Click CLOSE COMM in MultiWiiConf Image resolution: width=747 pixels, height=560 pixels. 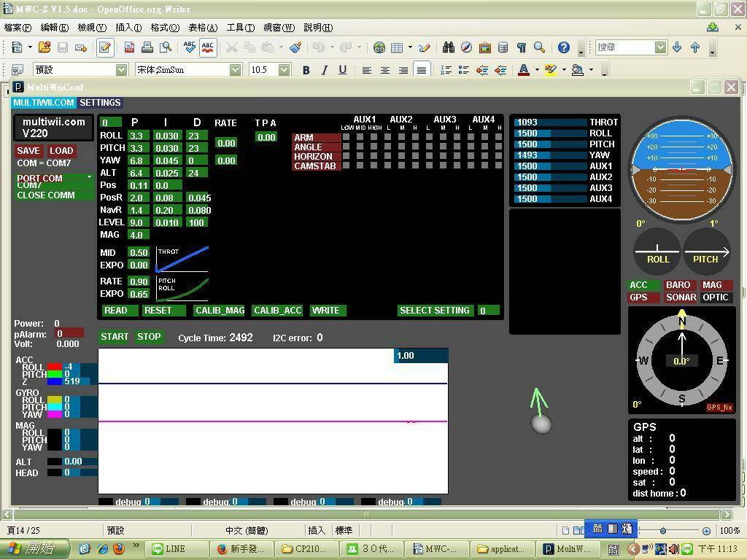point(54,195)
